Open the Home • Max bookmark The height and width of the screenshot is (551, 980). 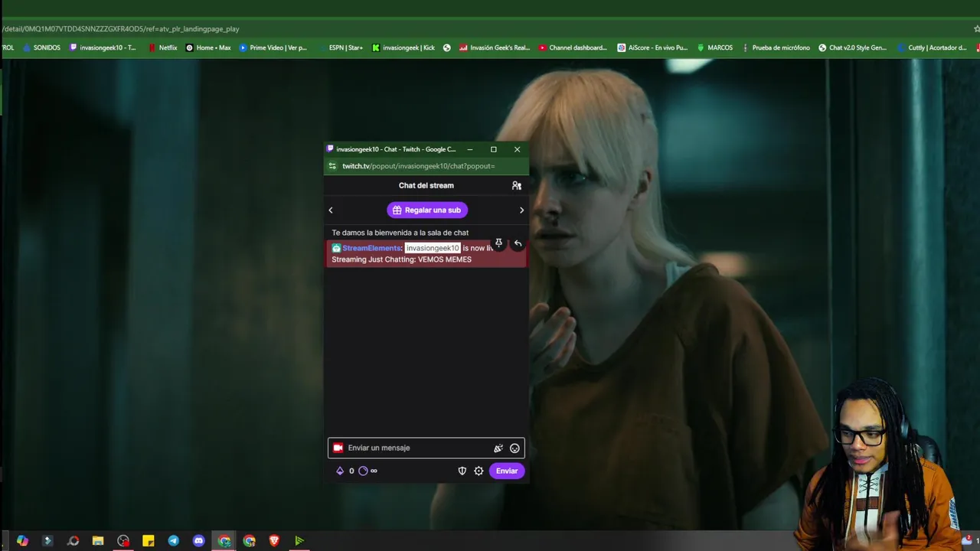(x=208, y=47)
